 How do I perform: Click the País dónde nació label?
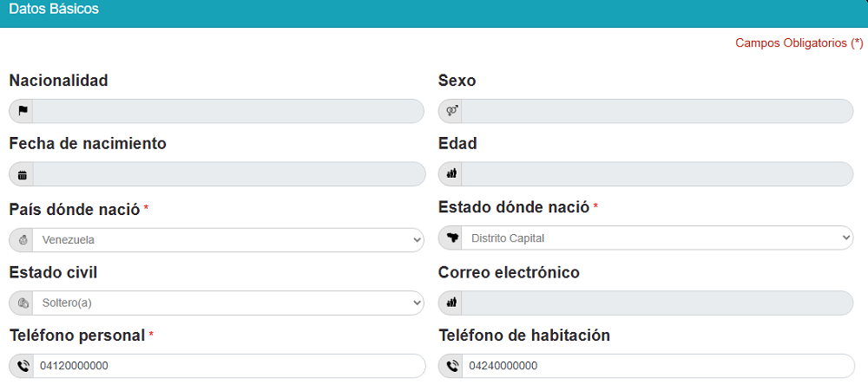click(75, 209)
